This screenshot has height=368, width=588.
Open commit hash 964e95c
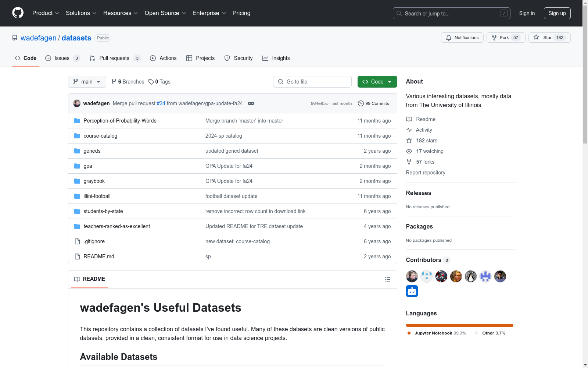coord(319,103)
